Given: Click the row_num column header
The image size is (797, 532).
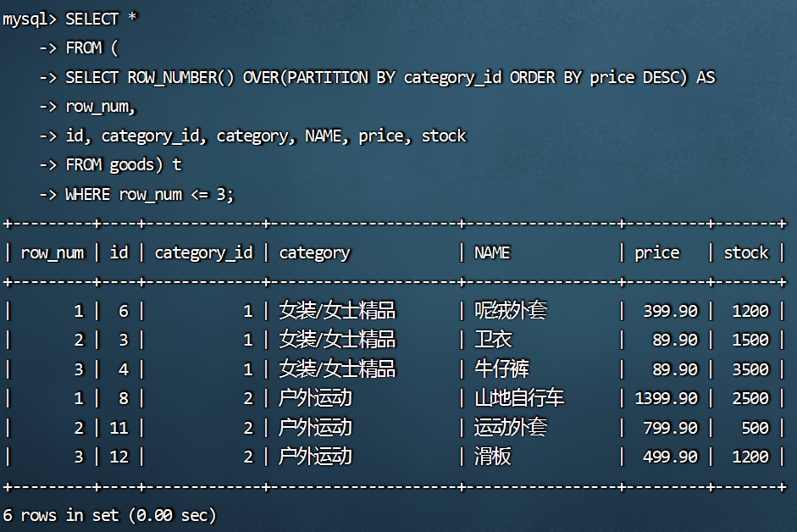Looking at the screenshot, I should point(53,252).
